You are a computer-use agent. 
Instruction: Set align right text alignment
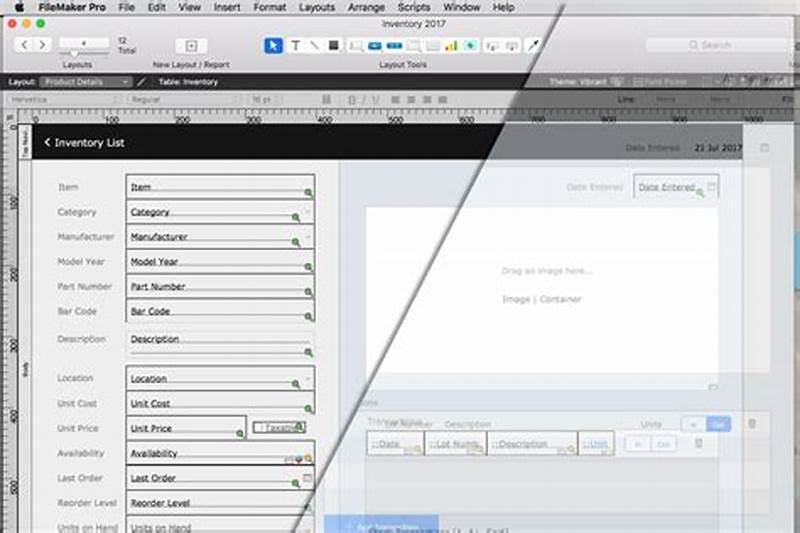427,100
